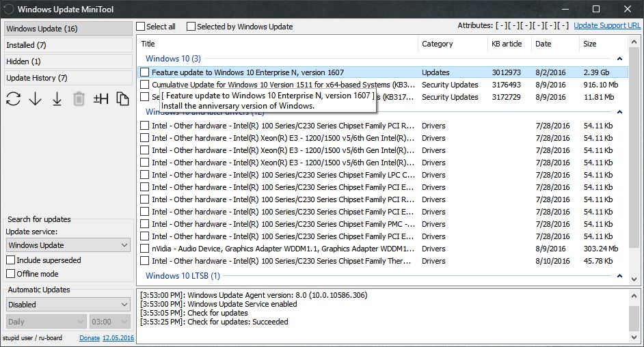The image size is (644, 347).
Task: Click log panel scroll down arrow
Action: pos(634,337)
